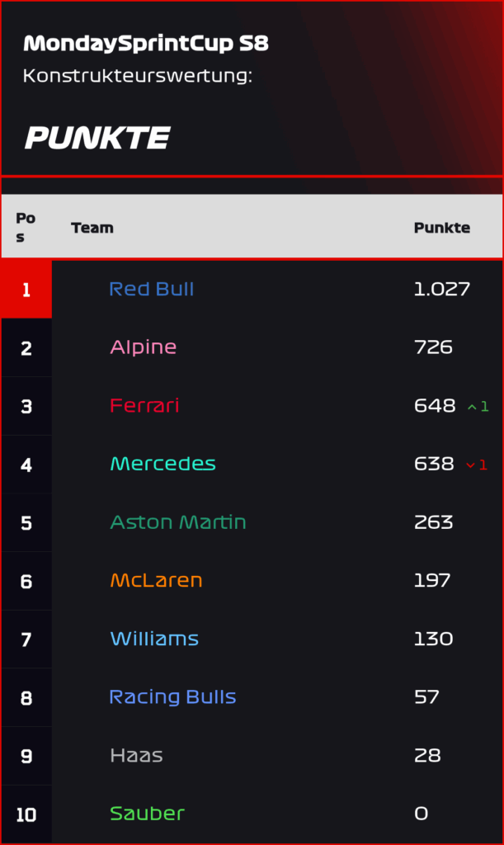This screenshot has width=504, height=845.
Task: Click Ferrari's green up-arrow position indicator
Action: point(478,406)
